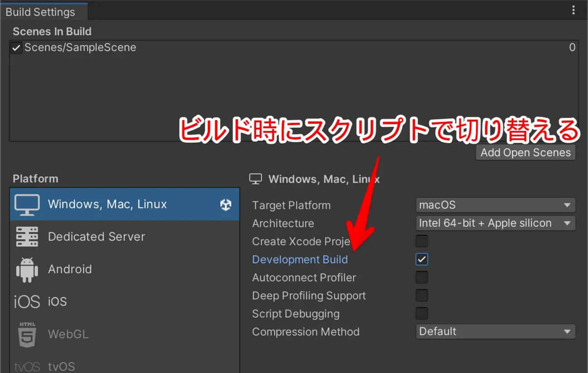Select Android platform row
This screenshot has width=588, height=373.
[124, 269]
